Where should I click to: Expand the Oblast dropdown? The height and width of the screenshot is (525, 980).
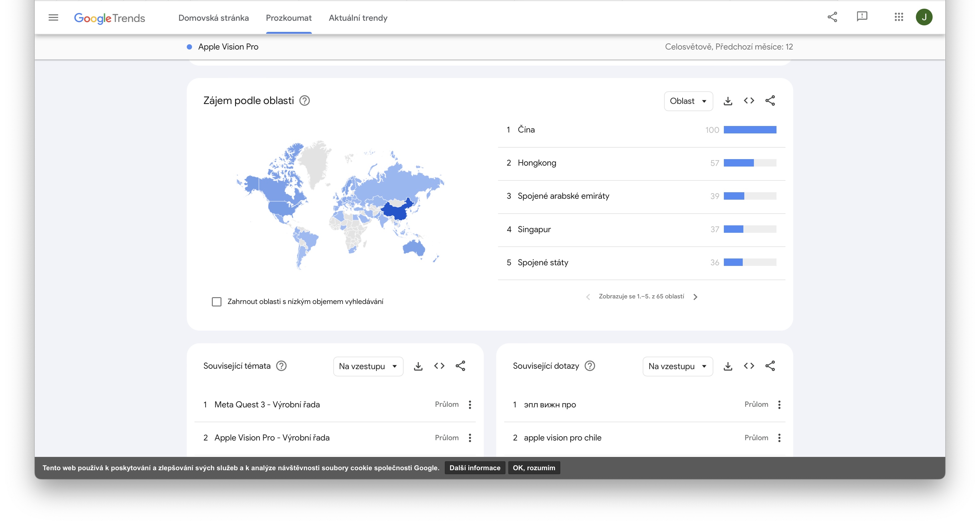688,101
